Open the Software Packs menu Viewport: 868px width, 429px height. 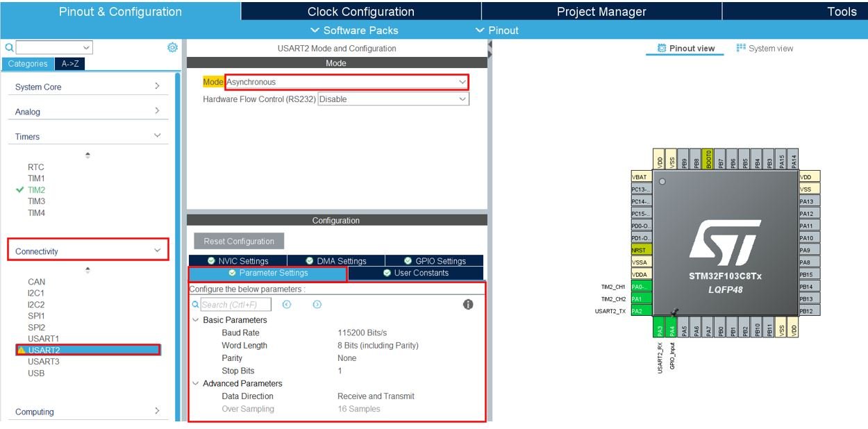354,31
